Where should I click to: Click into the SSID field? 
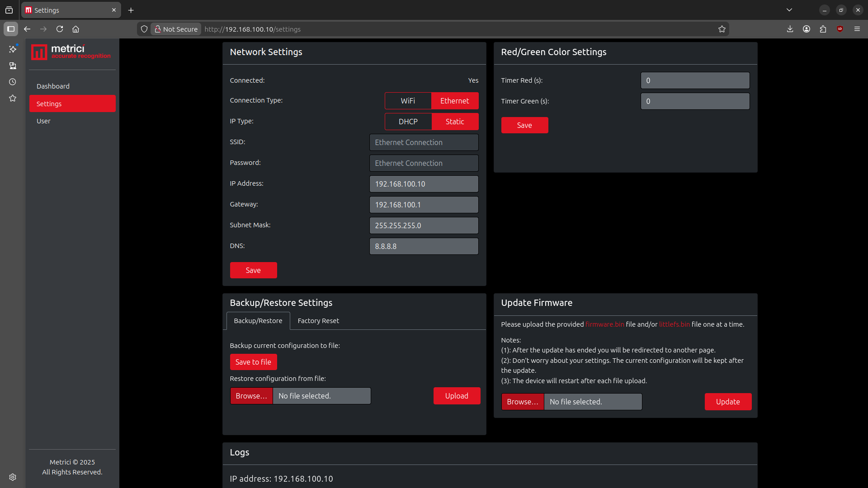tap(424, 142)
